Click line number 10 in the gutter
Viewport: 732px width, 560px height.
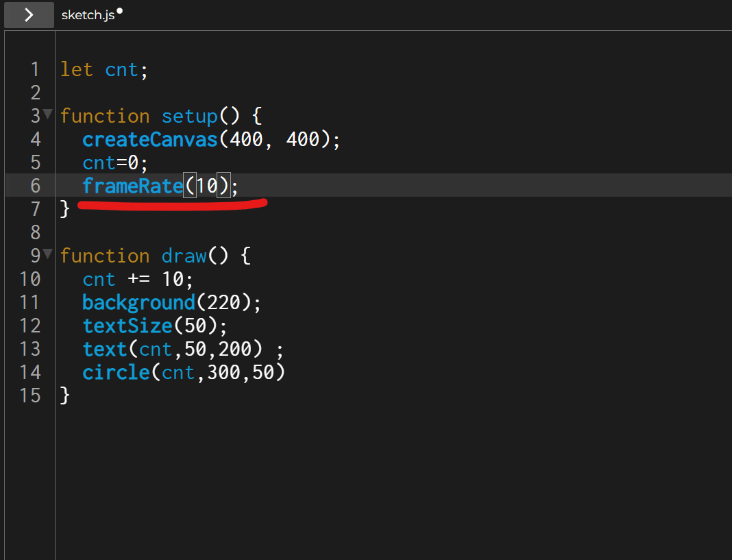[30, 279]
